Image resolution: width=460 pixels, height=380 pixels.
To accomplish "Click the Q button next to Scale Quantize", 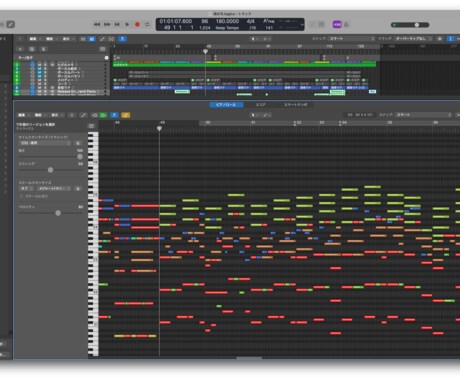I will pyautogui.click(x=78, y=188).
